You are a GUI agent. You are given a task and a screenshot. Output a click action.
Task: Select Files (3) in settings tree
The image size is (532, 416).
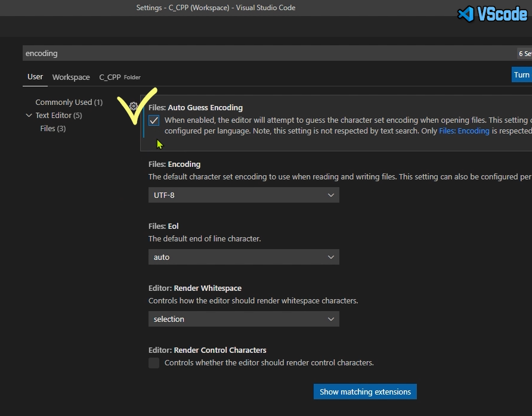click(53, 129)
